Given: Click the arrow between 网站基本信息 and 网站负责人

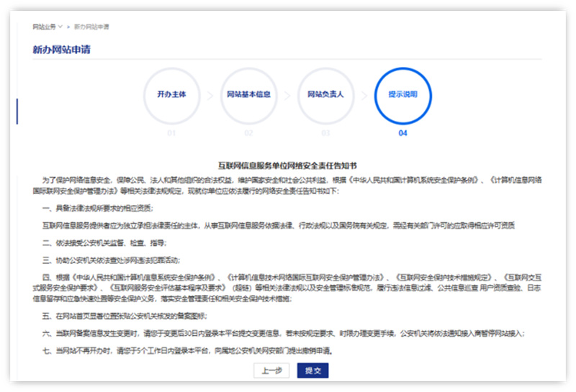Looking at the screenshot, I should [x=287, y=95].
